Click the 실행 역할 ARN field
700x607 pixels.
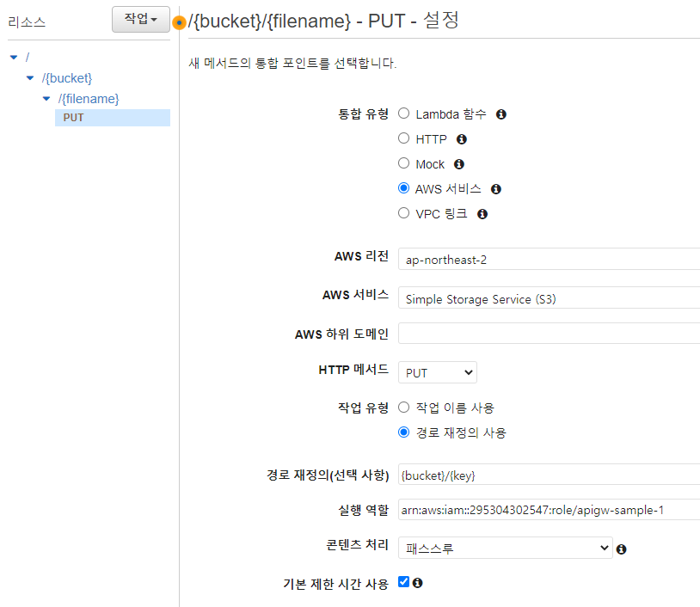click(550, 510)
